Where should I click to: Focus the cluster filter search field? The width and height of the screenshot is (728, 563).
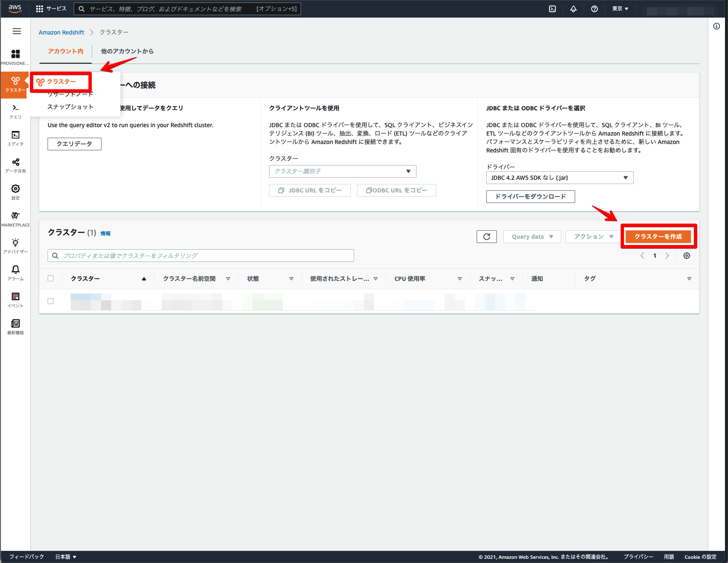(201, 256)
